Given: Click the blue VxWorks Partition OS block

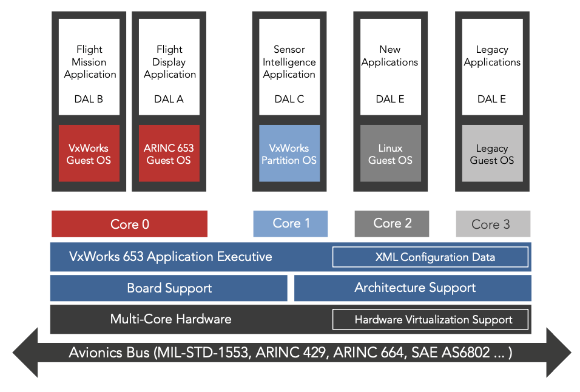Looking at the screenshot, I should pos(289,154).
